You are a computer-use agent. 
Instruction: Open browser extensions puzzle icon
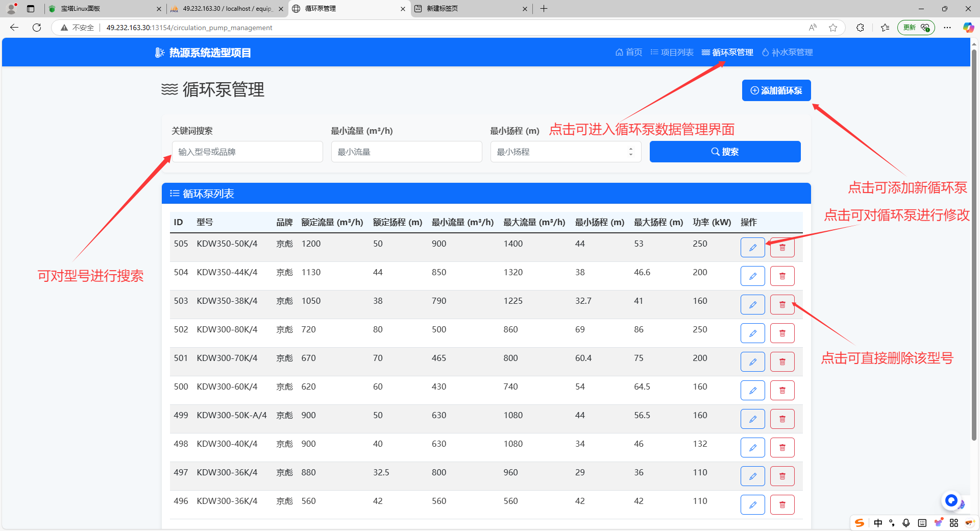click(x=860, y=28)
